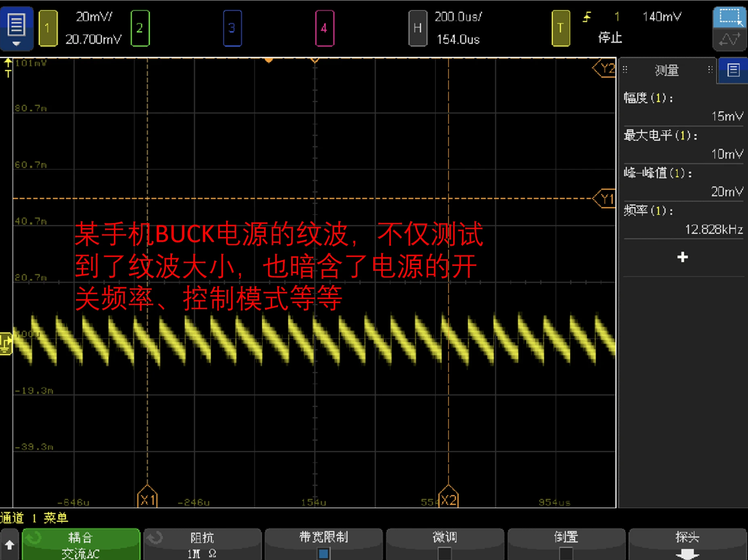Select channel 1 button

[48, 28]
